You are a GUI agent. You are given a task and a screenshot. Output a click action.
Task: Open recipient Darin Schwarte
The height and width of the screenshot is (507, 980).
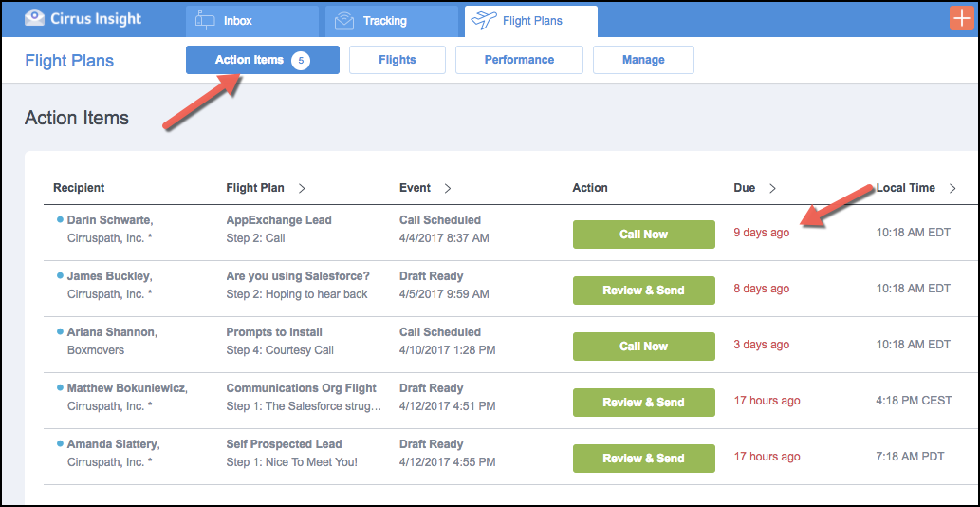(111, 220)
